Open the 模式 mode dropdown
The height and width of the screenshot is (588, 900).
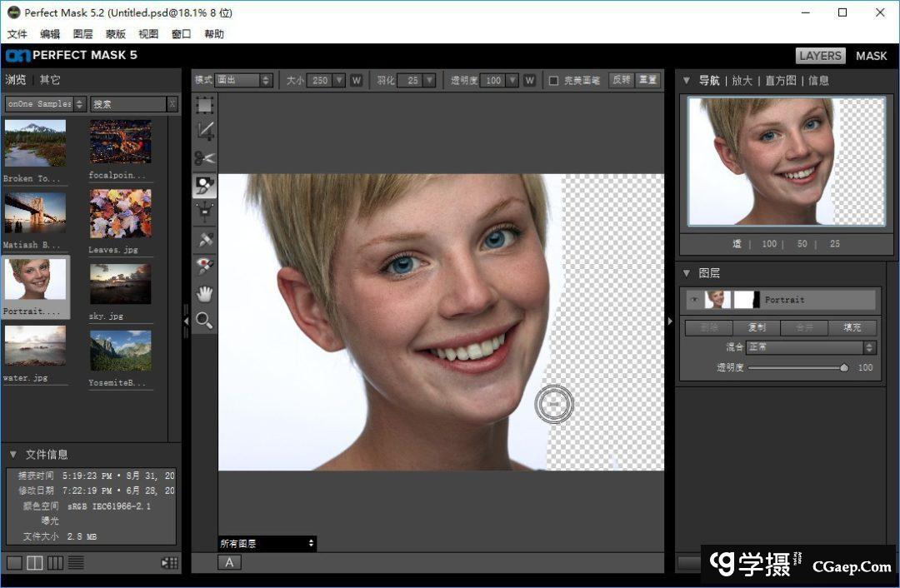click(243, 81)
